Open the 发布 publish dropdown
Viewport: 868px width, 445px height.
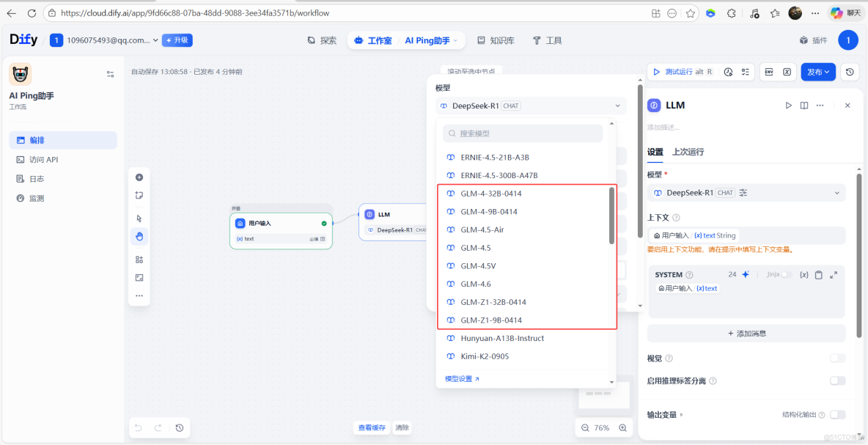tap(817, 71)
